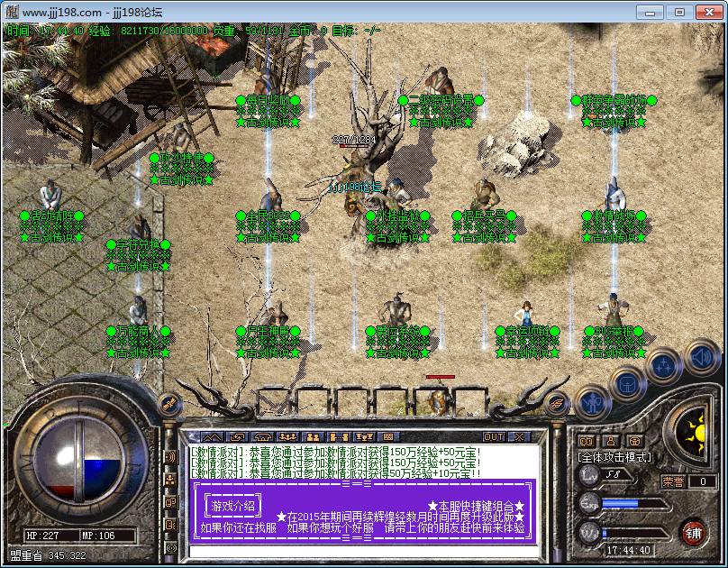Toggle game sound with the speaker button

pyautogui.click(x=702, y=357)
